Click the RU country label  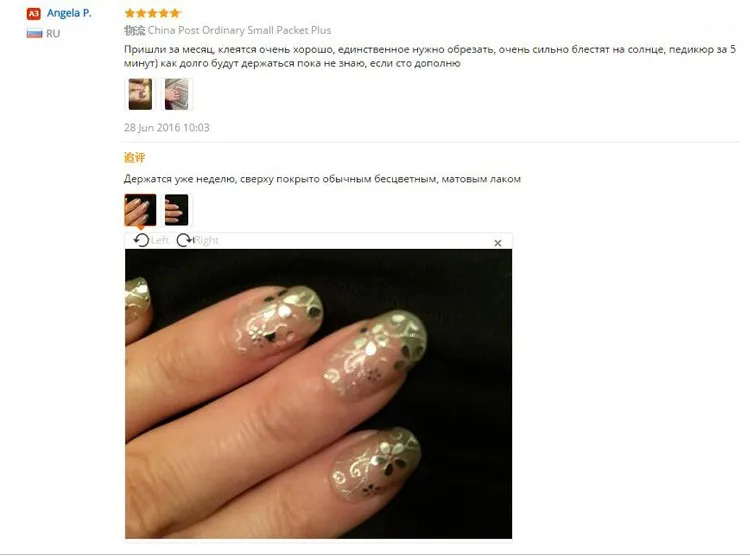53,34
